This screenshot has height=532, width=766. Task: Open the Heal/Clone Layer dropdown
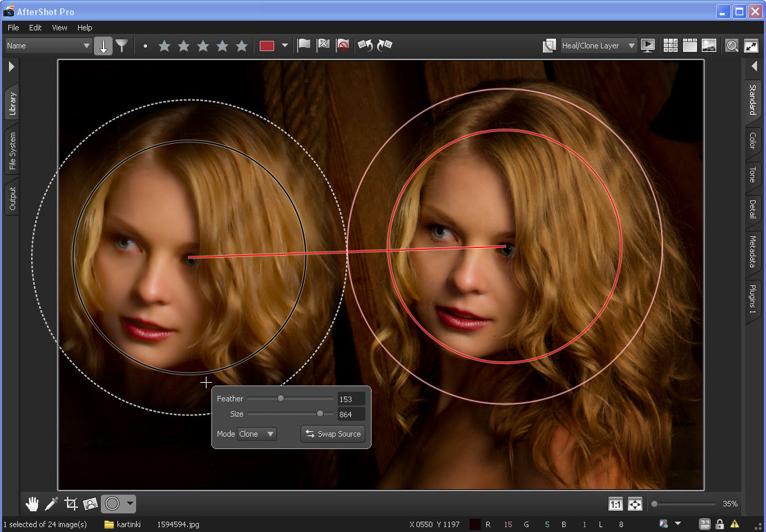pyautogui.click(x=599, y=46)
